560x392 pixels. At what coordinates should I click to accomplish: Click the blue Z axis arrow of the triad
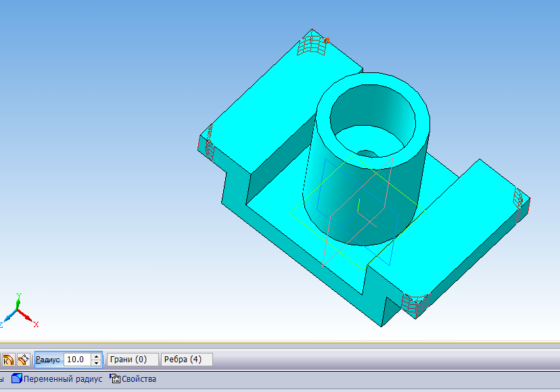pyautogui.click(x=8, y=318)
